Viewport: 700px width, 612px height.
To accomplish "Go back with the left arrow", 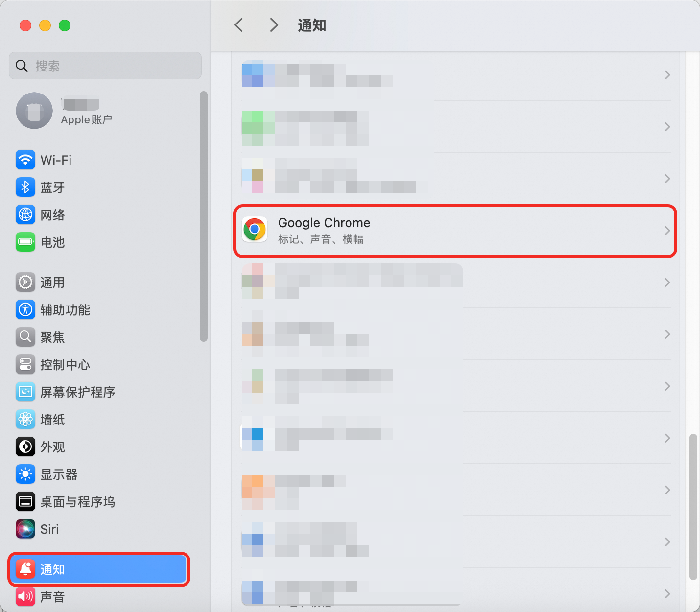I will coord(239,25).
